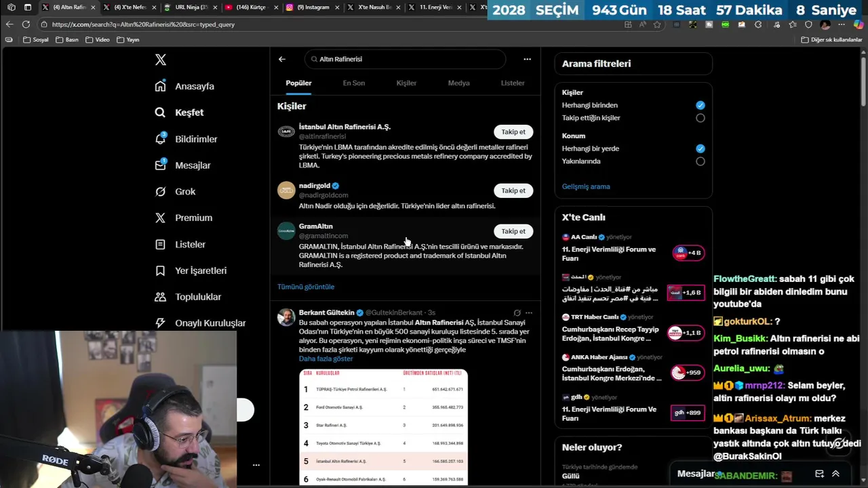Screen dimensions: 868x488
Task: Open Listeler in the sidebar
Action: 180,244
